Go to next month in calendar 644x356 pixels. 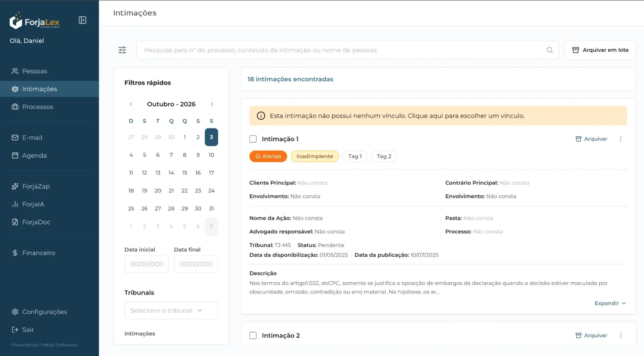coord(212,104)
